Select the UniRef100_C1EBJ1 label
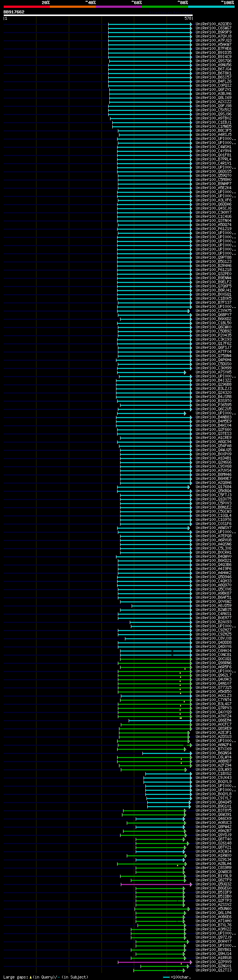Image resolution: width=238 pixels, height=980 pixels. [213, 122]
